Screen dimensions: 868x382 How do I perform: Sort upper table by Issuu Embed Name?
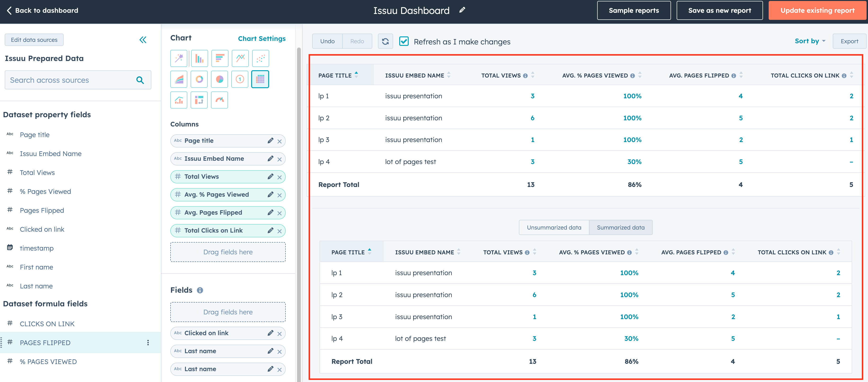(x=448, y=75)
